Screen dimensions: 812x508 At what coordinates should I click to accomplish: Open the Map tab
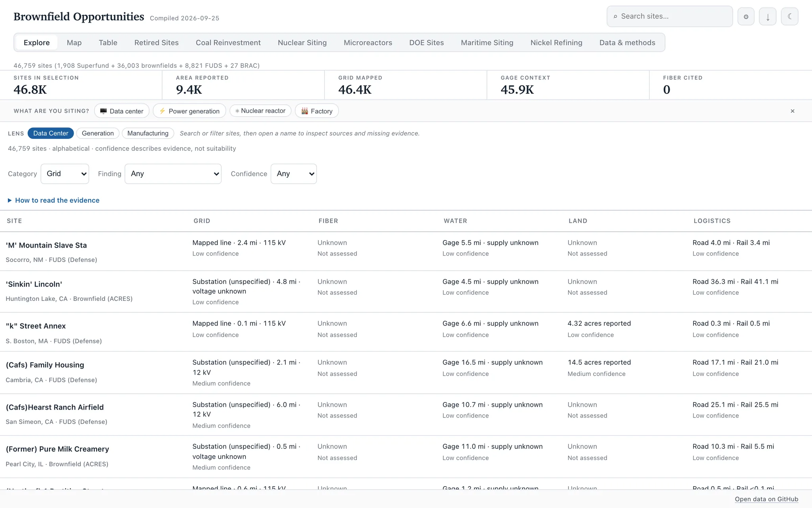(74, 42)
